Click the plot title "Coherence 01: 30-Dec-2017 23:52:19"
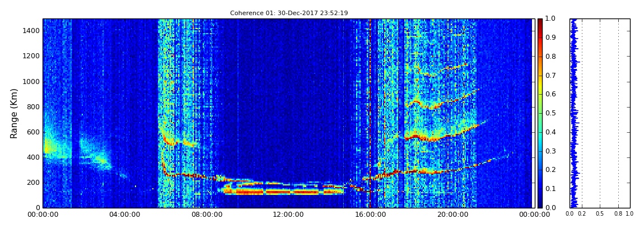Screen dimensions: 644x228 point(289,13)
